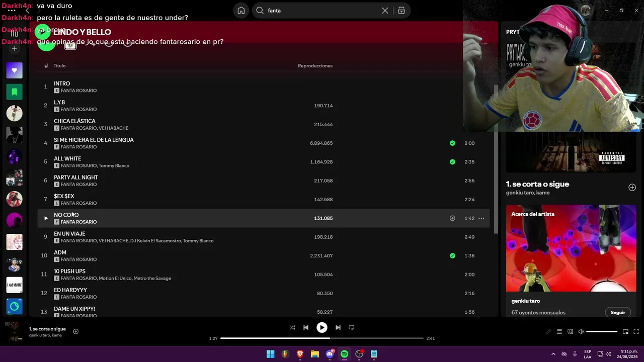Viewport: 644px width, 362px height.
Task: Open File Explorer from taskbar
Action: [x=315, y=354]
